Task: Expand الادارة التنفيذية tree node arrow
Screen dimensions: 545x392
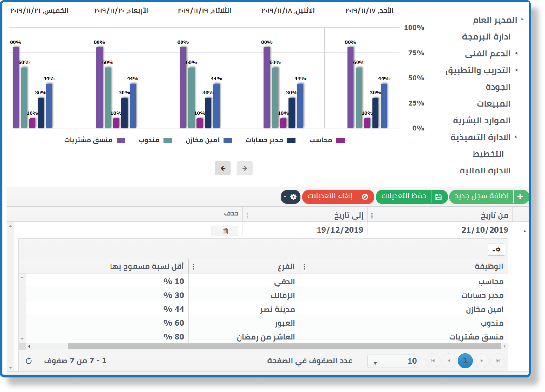Action: tap(516, 137)
